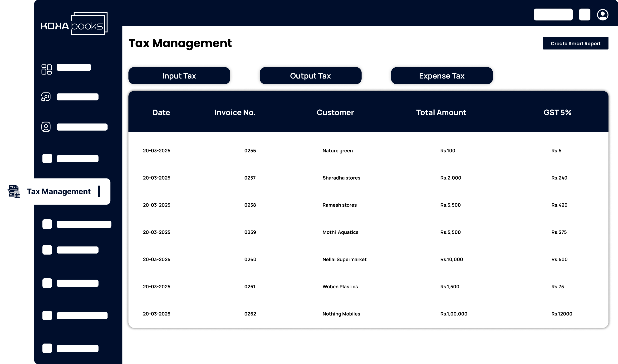Click the dashboard grid icon in sidebar
Image resolution: width=618 pixels, height=364 pixels.
tap(46, 69)
